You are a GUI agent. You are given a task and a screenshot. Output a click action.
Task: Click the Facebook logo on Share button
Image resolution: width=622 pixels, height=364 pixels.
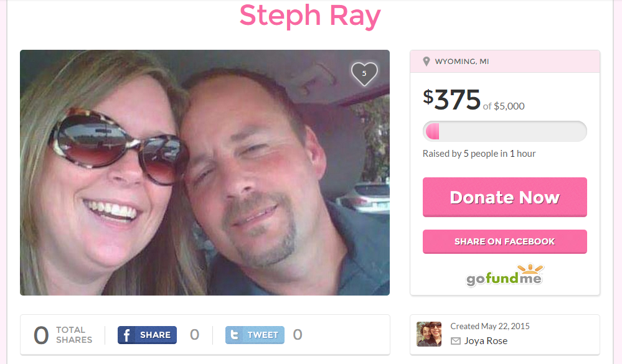[126, 335]
